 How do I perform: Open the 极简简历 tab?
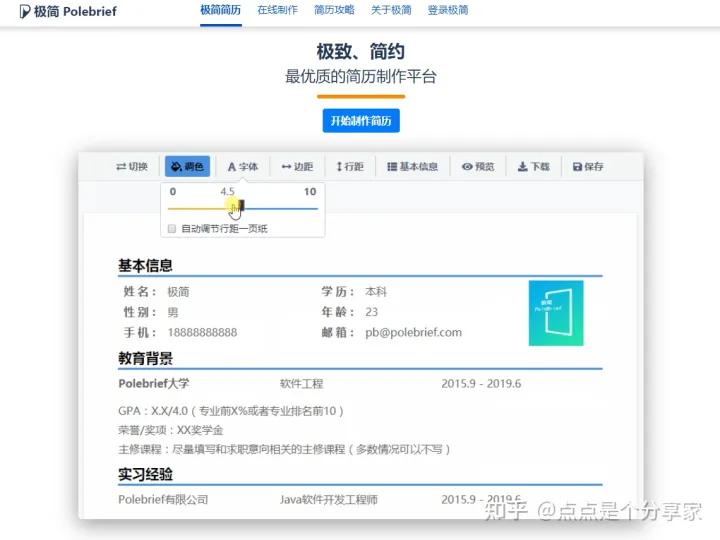tap(220, 10)
